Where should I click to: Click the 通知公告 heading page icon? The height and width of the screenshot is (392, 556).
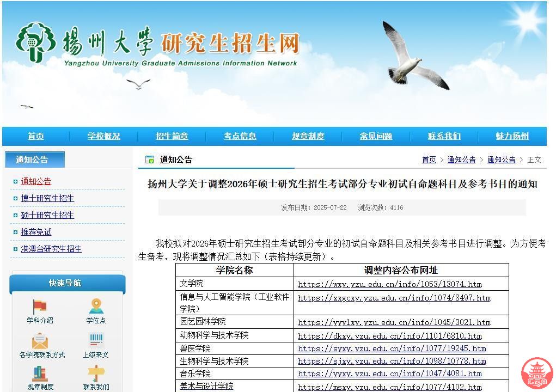[150, 160]
